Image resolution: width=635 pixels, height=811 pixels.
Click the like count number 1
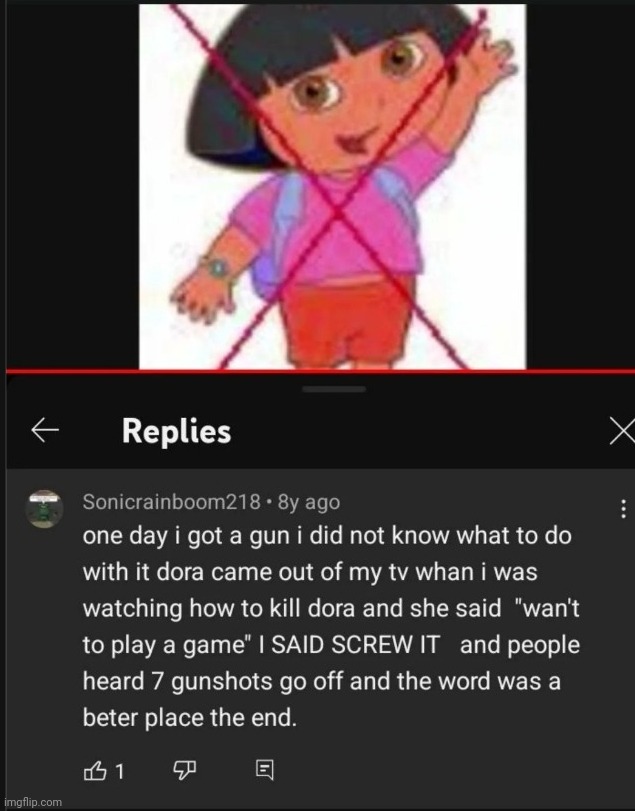(119, 771)
